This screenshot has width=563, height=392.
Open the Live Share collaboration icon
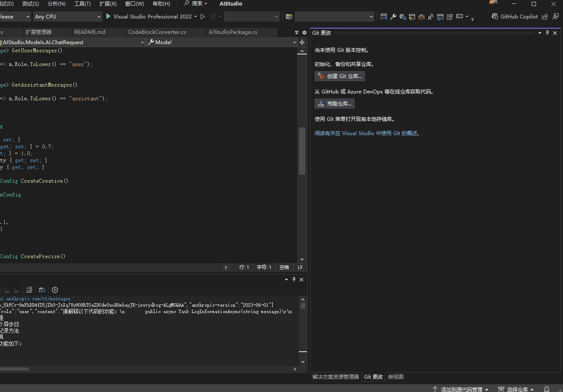[431, 17]
